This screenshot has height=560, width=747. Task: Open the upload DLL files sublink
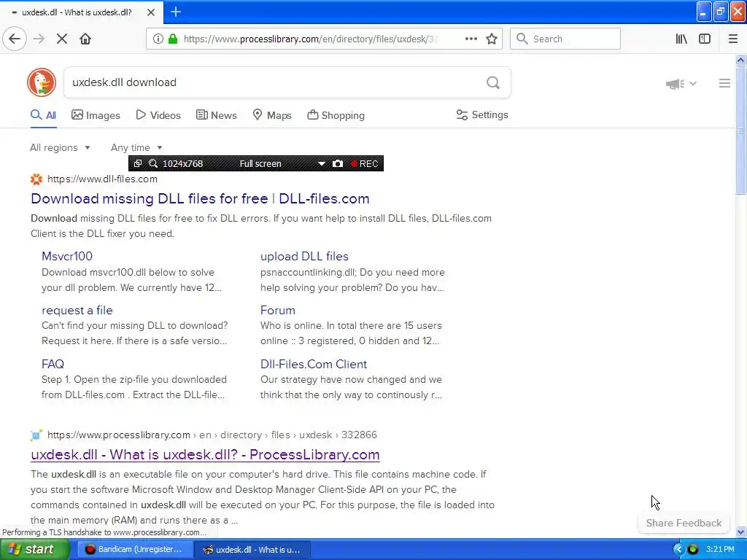click(x=304, y=256)
